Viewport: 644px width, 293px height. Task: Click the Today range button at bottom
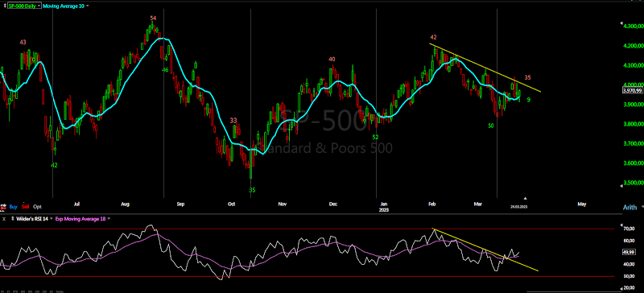click(x=60, y=291)
